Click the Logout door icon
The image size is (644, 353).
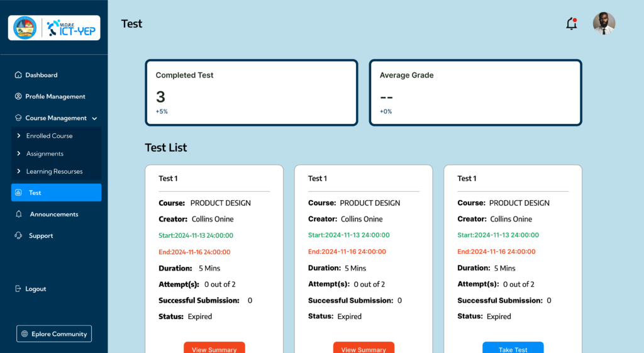click(18, 289)
